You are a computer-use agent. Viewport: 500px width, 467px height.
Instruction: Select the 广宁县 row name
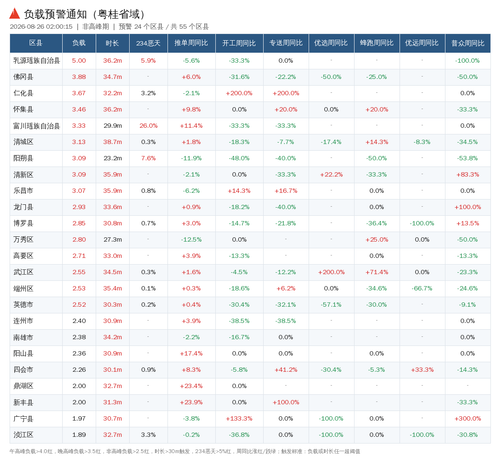coord(23,419)
